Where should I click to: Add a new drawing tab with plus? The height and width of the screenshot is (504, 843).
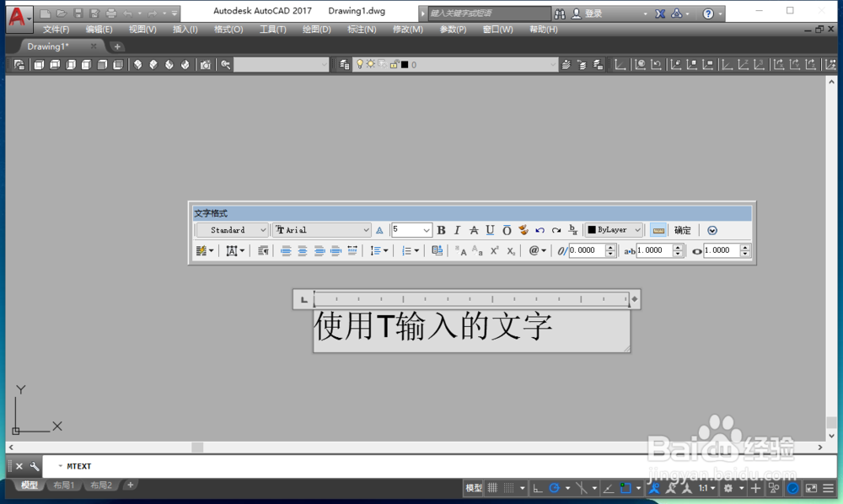tap(117, 46)
